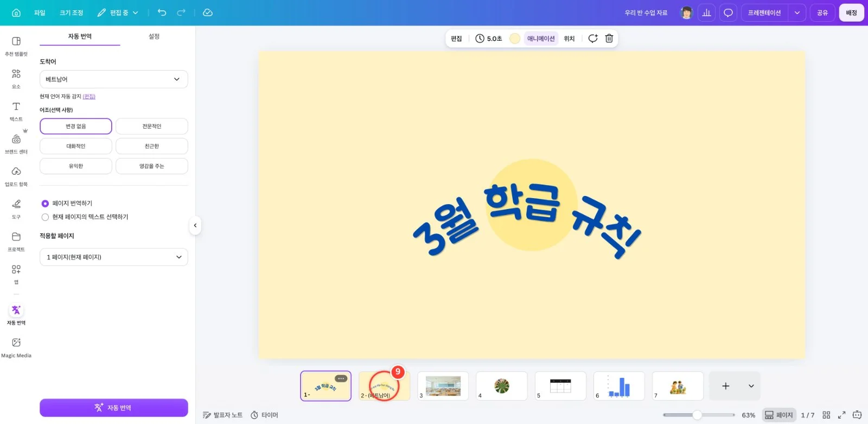
Task: Enter fullscreen mode
Action: tap(841, 415)
